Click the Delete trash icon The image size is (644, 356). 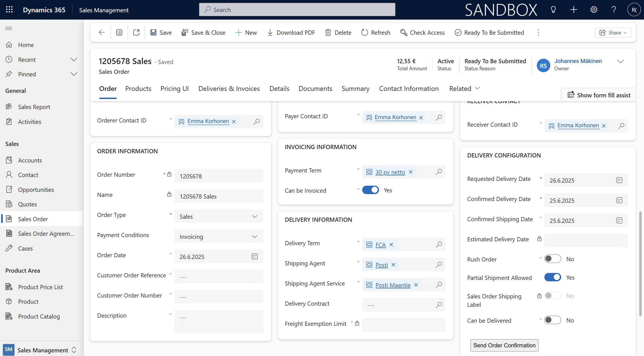point(328,32)
